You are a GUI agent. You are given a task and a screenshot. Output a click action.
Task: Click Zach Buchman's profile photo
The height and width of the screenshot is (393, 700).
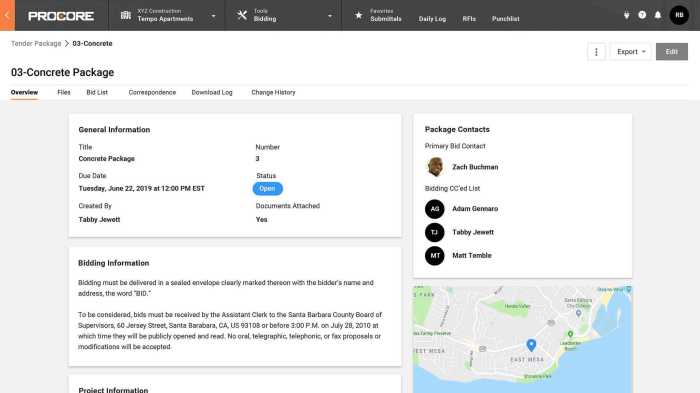click(x=435, y=167)
